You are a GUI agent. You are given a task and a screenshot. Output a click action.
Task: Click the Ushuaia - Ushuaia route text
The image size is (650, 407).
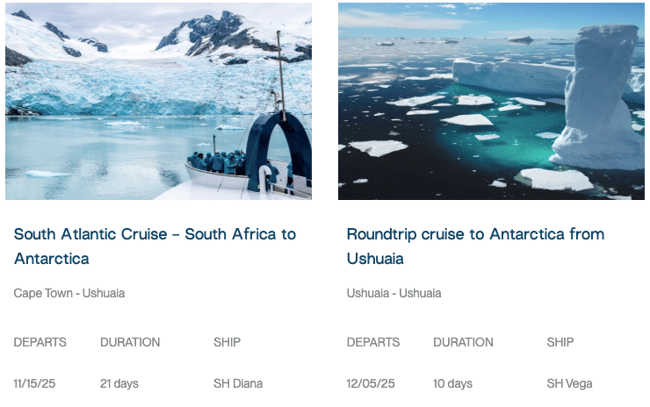394,293
